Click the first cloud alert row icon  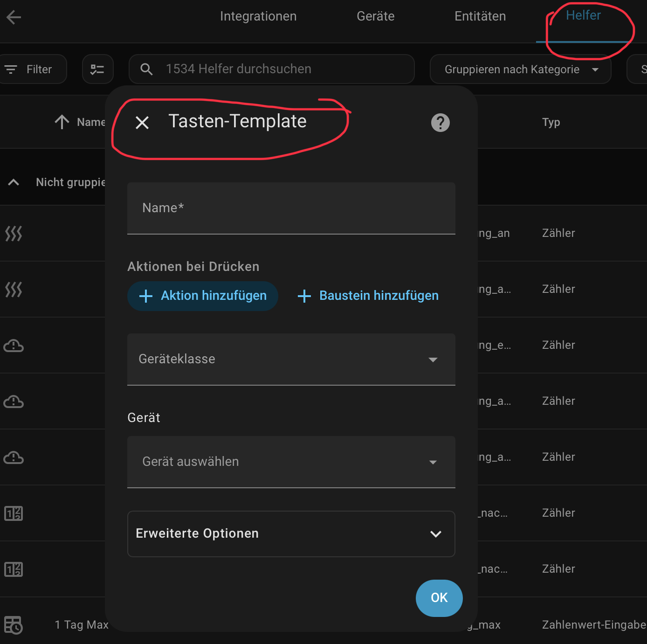point(14,346)
